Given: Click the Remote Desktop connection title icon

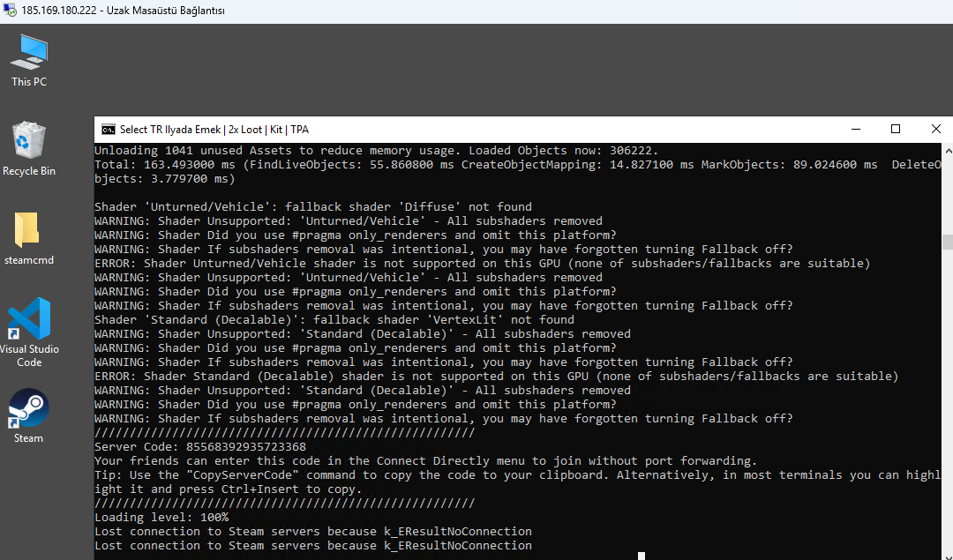Looking at the screenshot, I should point(9,11).
